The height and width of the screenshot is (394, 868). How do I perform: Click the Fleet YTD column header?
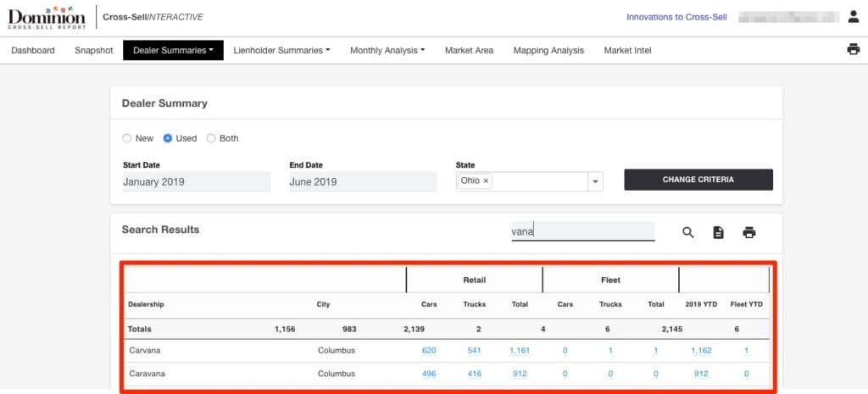pos(746,304)
